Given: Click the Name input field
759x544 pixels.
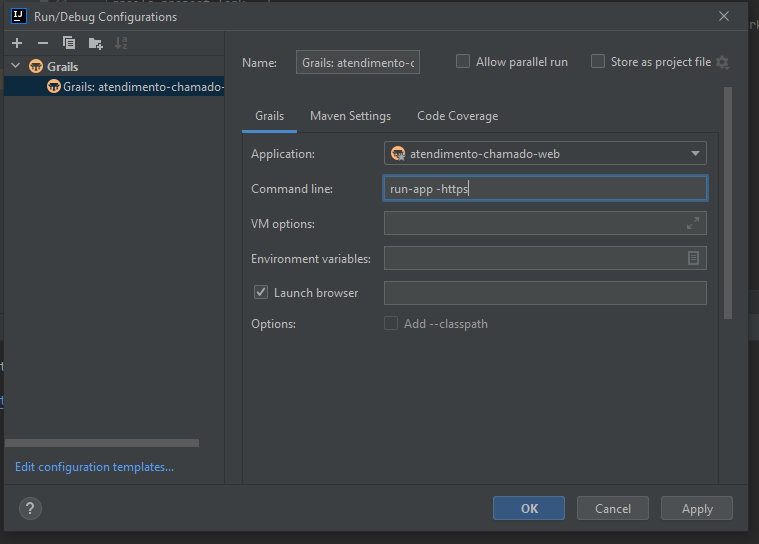Looking at the screenshot, I should 358,62.
